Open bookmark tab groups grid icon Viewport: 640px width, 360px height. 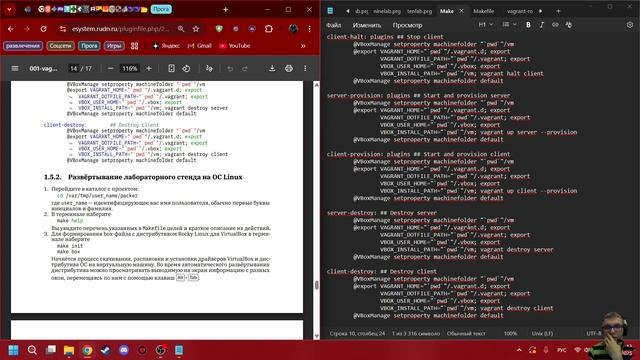coord(134,46)
